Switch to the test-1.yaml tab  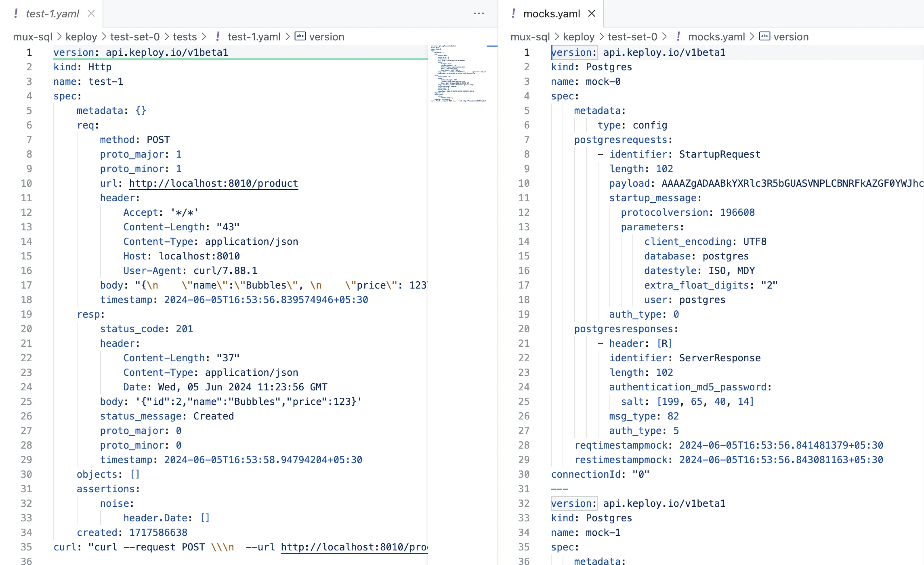tap(52, 13)
